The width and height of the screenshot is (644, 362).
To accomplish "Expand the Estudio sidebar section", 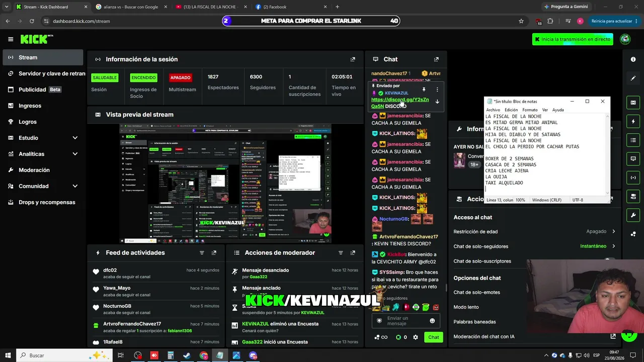I will click(x=75, y=138).
